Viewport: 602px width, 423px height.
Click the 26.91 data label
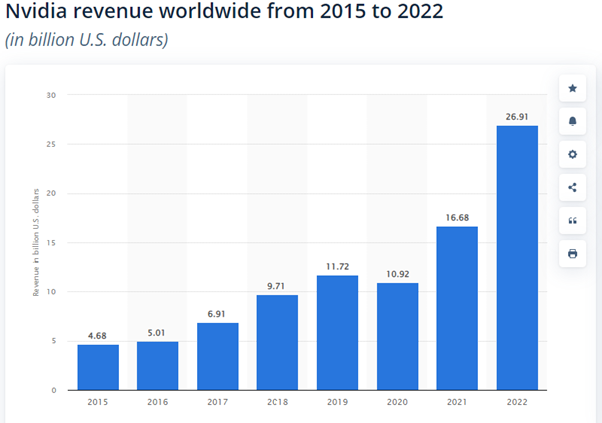click(517, 117)
